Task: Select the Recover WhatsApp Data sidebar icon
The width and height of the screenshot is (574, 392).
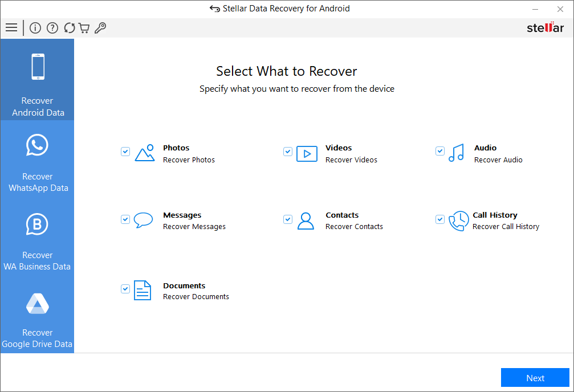Action: click(36, 145)
